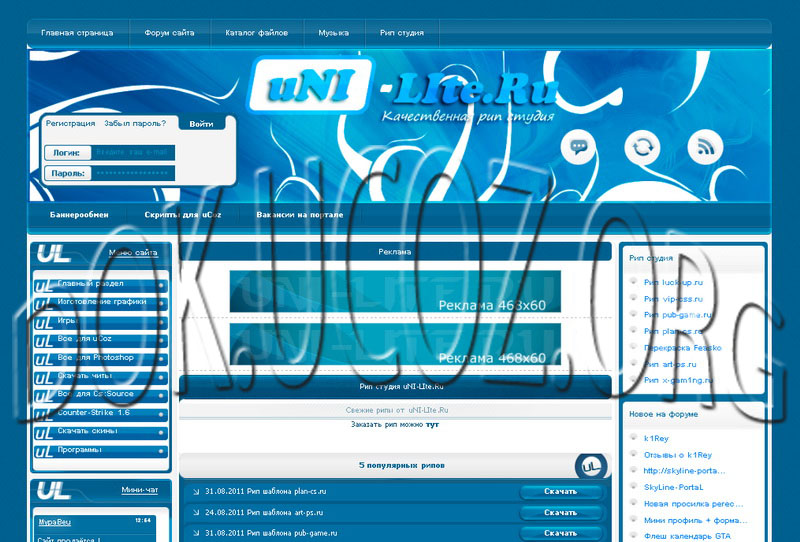This screenshot has width=800, height=542.
Task: Click the UL logo in Мини-чат header
Action: tap(52, 491)
